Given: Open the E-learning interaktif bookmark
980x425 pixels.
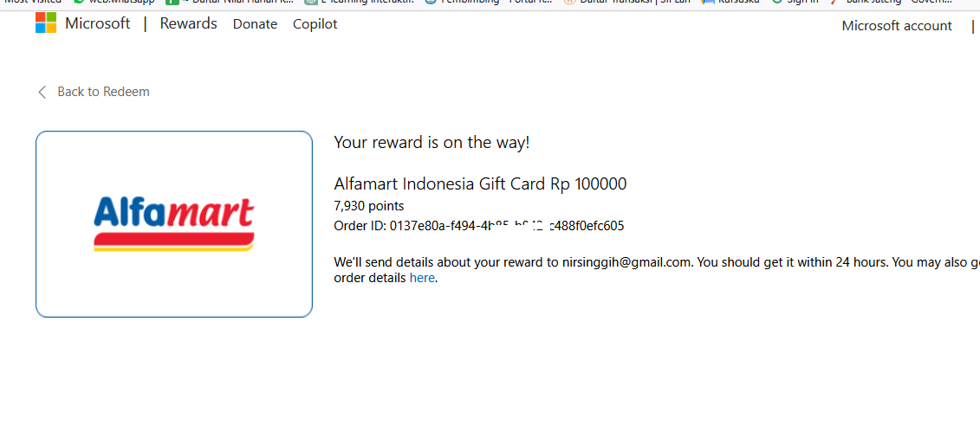Looking at the screenshot, I should pyautogui.click(x=360, y=2).
